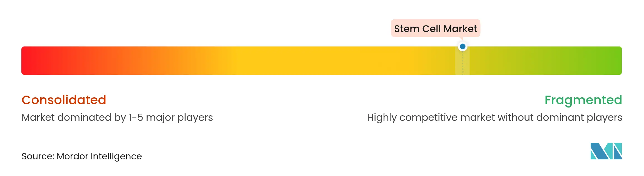
Task: Click the "Fragmented" heading
Action: click(583, 100)
